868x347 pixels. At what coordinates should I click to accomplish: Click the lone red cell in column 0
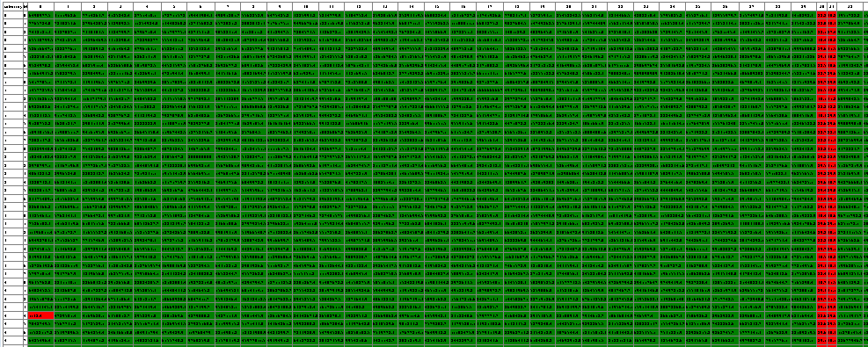pyautogui.click(x=40, y=315)
